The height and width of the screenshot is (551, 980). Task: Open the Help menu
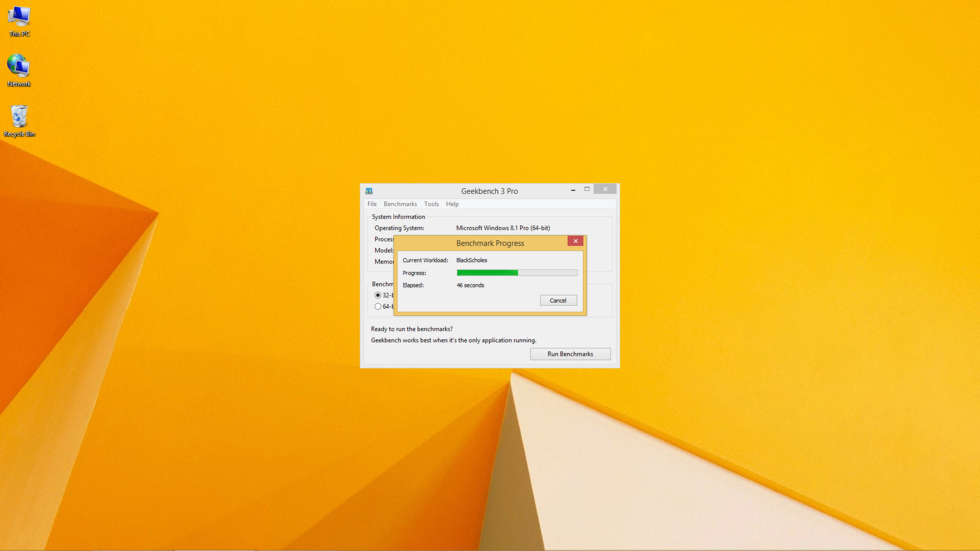pos(452,204)
